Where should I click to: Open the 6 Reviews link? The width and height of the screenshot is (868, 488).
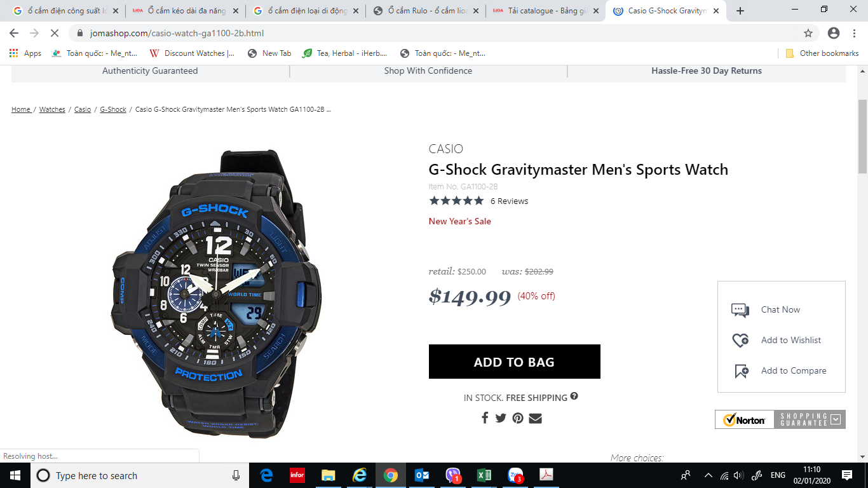(509, 201)
